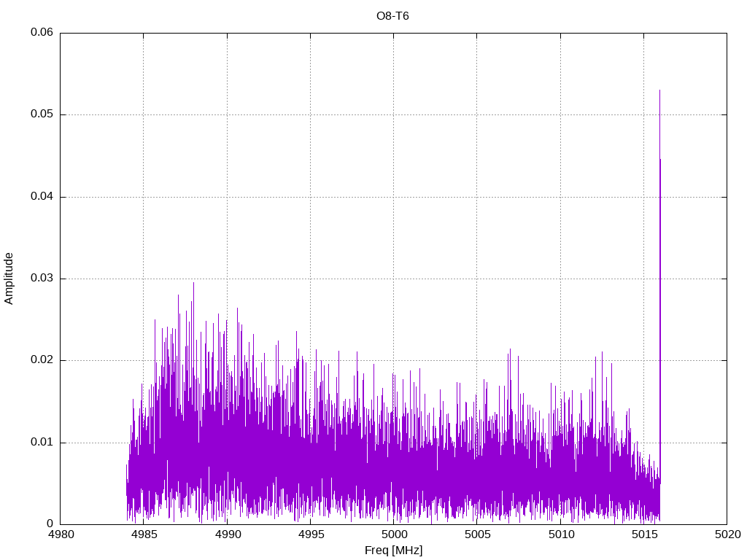Click the 0 y-axis tick label

coord(50,524)
